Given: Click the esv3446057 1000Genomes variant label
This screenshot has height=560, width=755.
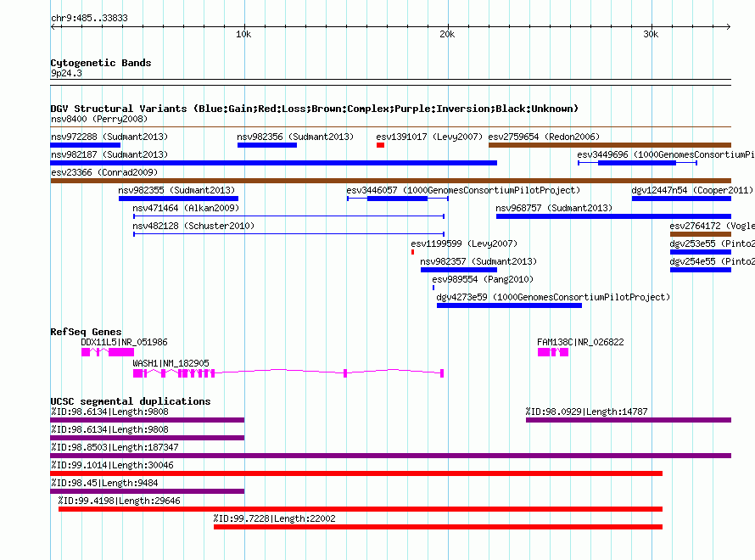Looking at the screenshot, I should [463, 190].
